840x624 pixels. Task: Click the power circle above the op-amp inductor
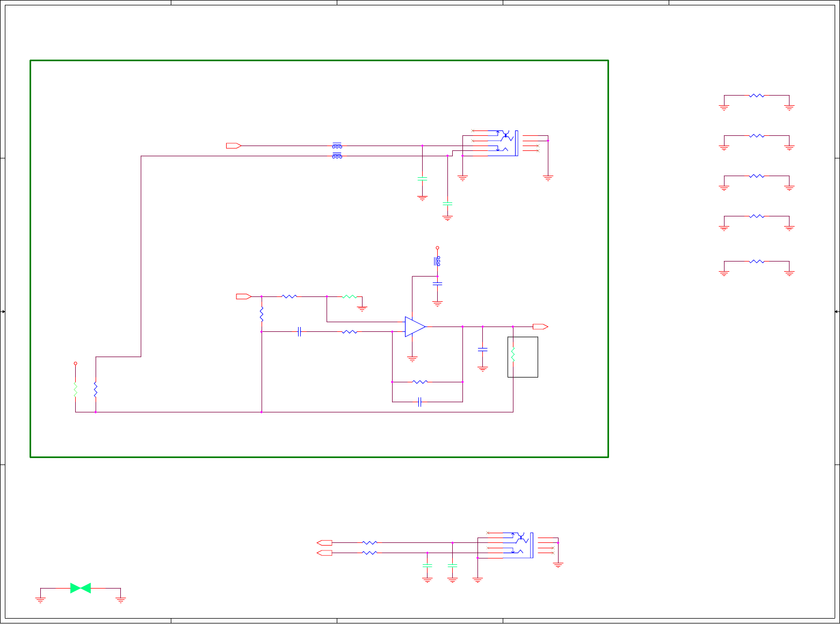pyautogui.click(x=437, y=248)
